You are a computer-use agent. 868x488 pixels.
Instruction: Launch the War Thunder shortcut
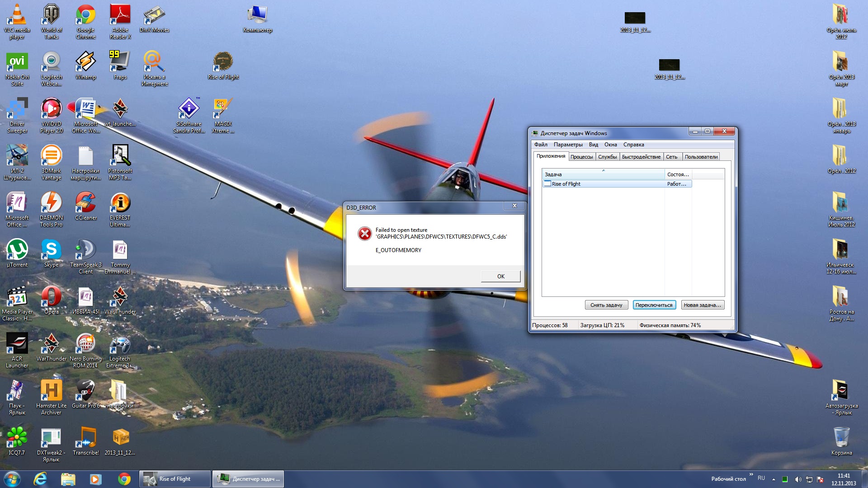coord(120,296)
